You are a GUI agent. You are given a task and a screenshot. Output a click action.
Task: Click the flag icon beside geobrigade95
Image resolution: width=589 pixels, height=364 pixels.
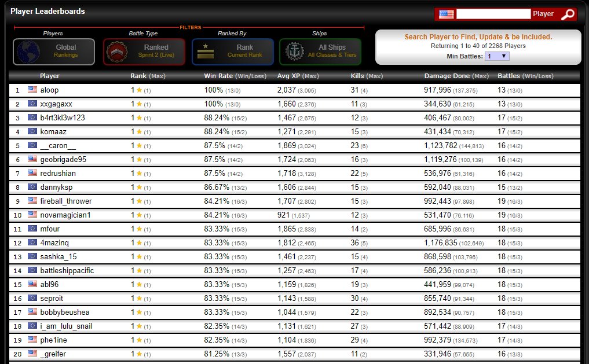[32, 159]
